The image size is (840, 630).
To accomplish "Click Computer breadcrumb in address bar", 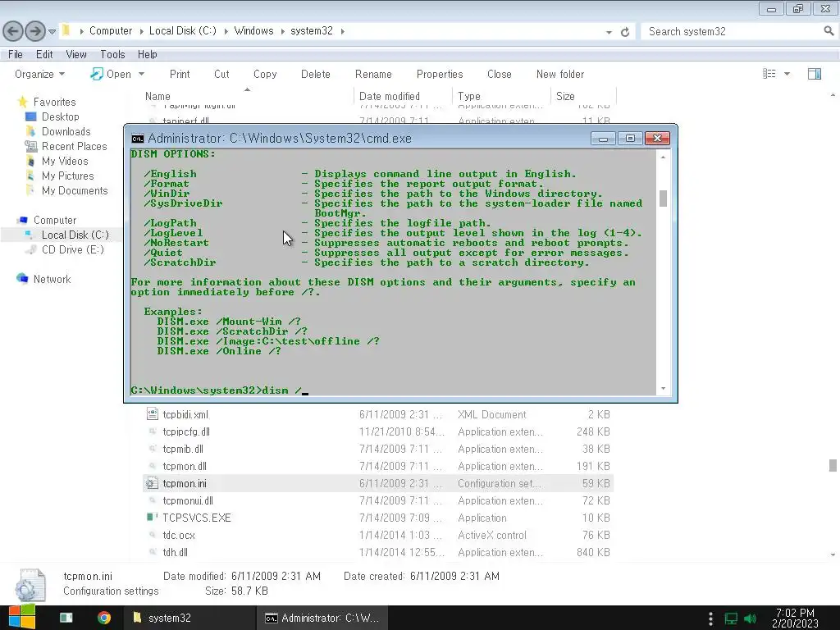I will pyautogui.click(x=111, y=31).
